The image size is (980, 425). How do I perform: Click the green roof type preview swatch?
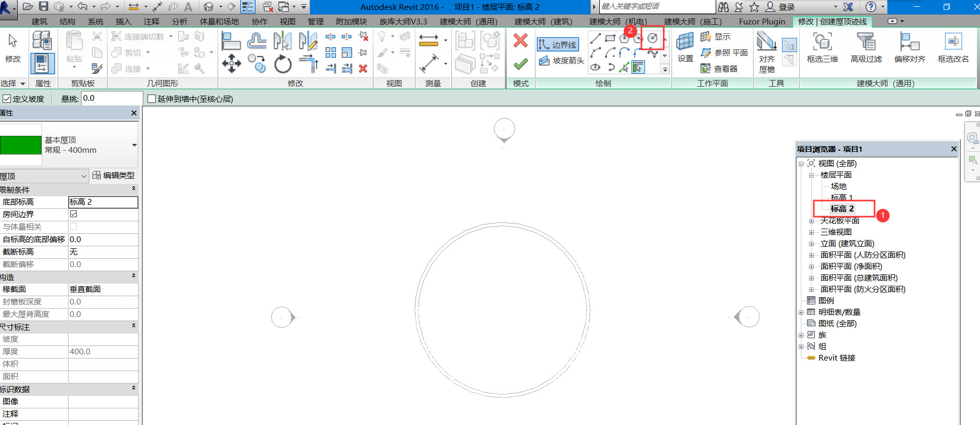[21, 145]
